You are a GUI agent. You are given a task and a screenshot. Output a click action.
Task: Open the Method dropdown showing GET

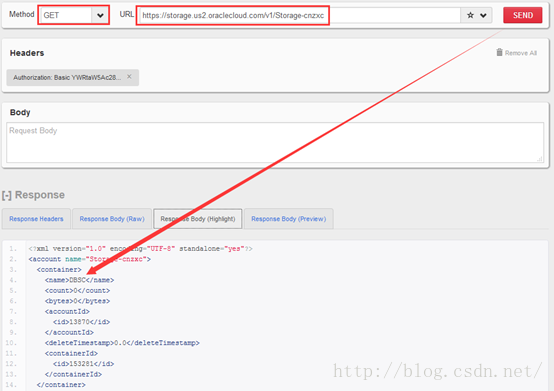74,15
